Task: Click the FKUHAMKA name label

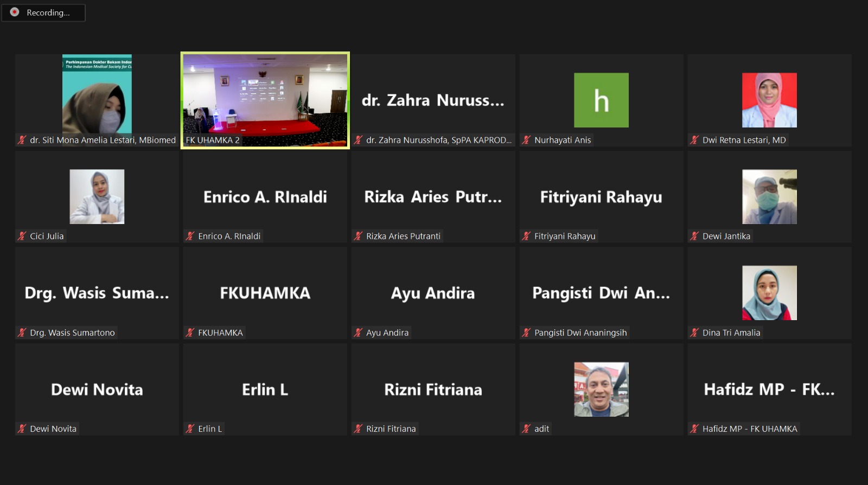Action: (220, 333)
